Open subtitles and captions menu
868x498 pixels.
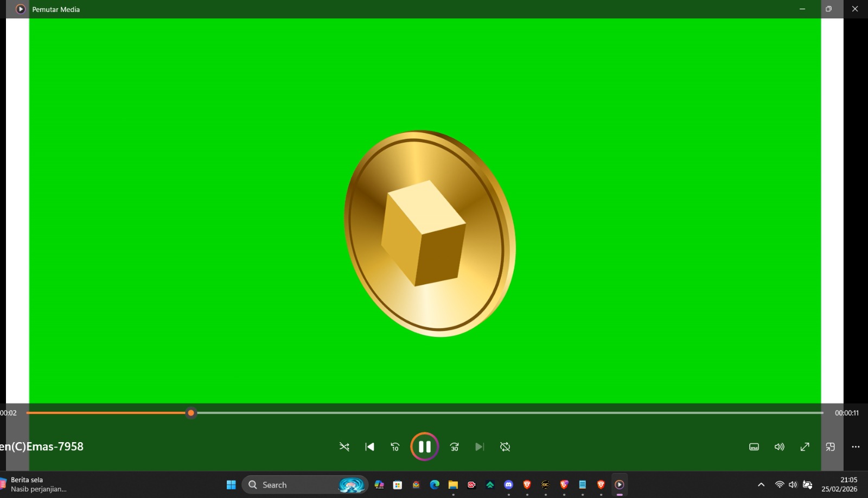point(754,446)
